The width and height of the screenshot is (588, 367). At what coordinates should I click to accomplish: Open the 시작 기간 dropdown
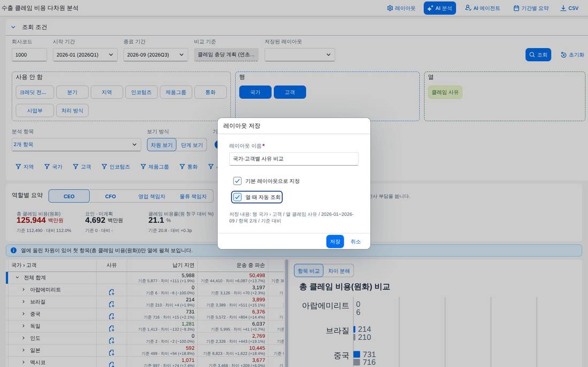pos(85,54)
